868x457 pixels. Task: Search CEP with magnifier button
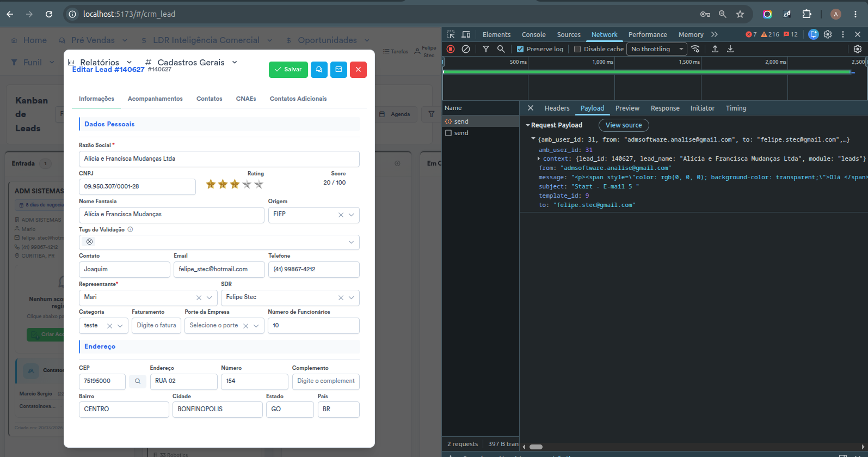click(138, 381)
